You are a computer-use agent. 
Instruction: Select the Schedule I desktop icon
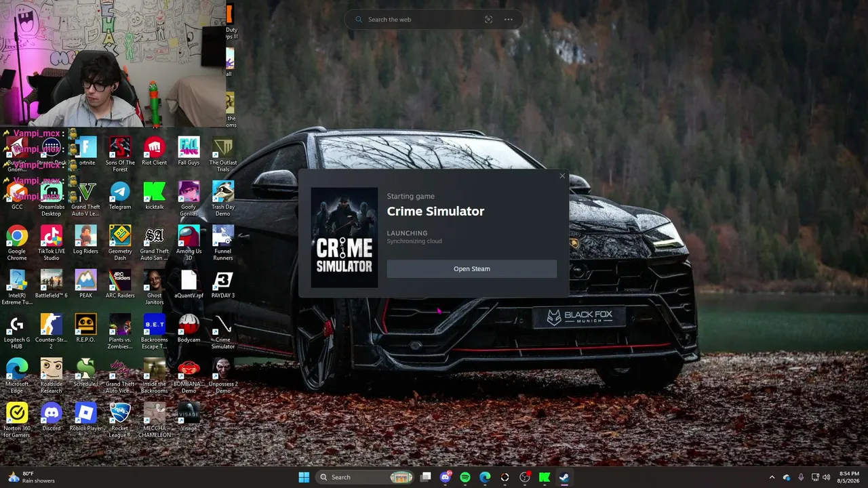tap(85, 373)
